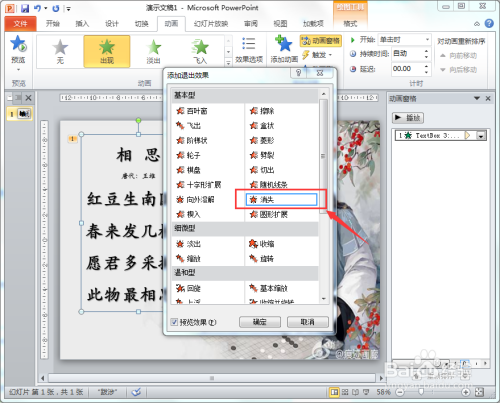The height and width of the screenshot is (403, 500).
Task: Undo the last action
Action: tap(37, 8)
